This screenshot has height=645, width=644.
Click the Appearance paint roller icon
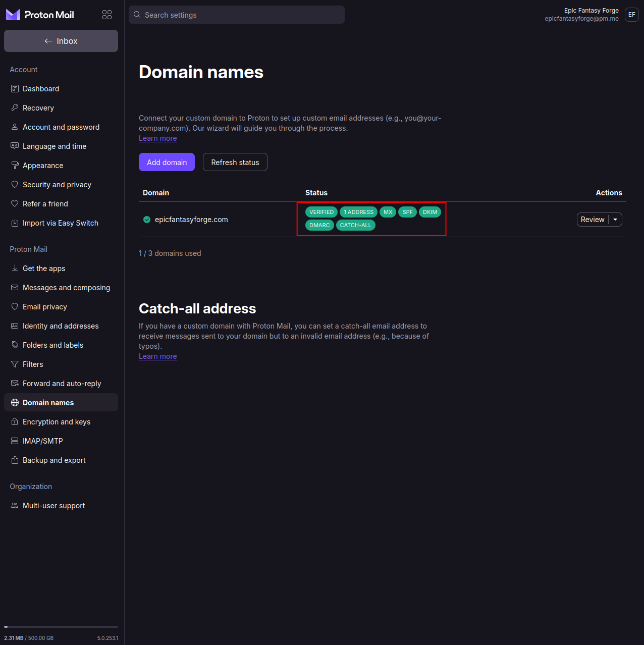coord(15,166)
